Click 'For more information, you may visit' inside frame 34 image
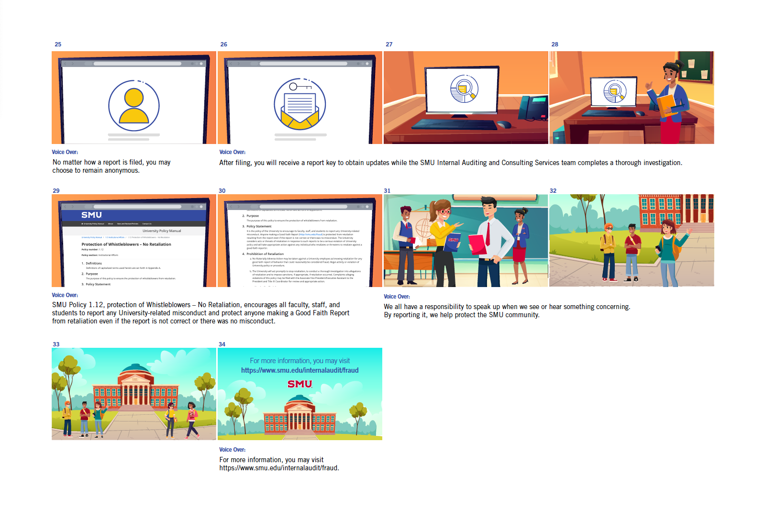Image resolution: width=765 pixels, height=532 pixels. pyautogui.click(x=300, y=361)
